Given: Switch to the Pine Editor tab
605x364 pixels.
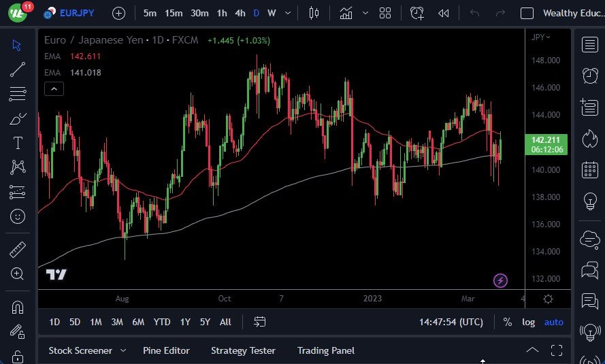Looking at the screenshot, I should coord(166,350).
